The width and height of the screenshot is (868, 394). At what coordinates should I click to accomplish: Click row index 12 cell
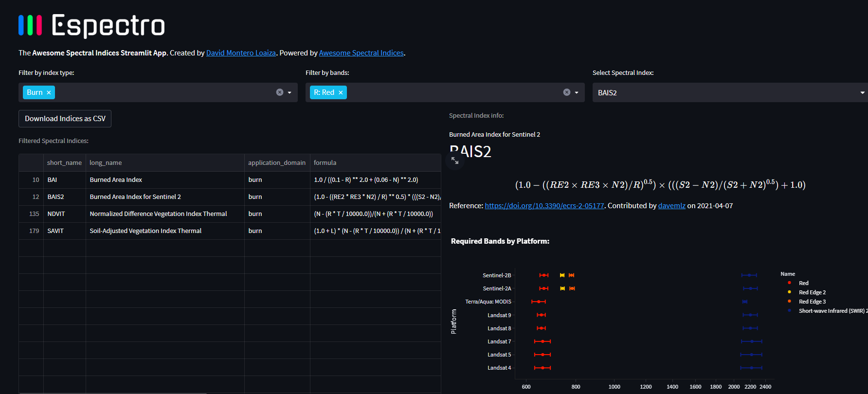click(x=31, y=197)
